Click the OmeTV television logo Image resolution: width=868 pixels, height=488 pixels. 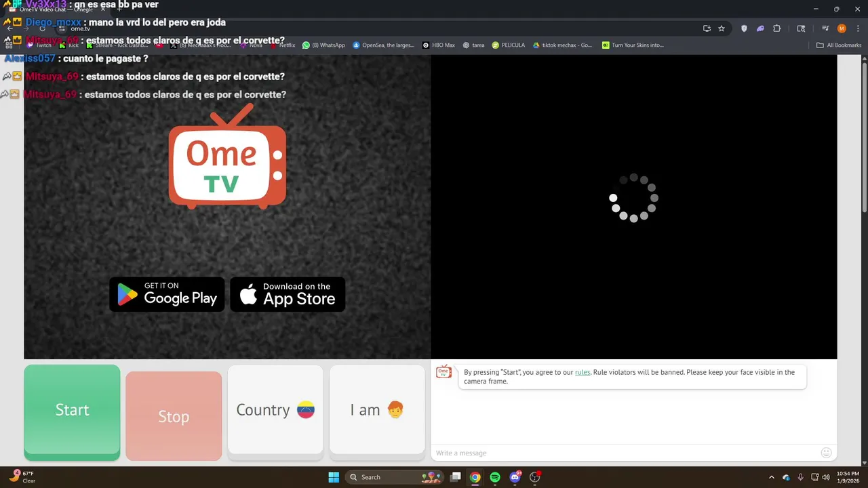227,157
